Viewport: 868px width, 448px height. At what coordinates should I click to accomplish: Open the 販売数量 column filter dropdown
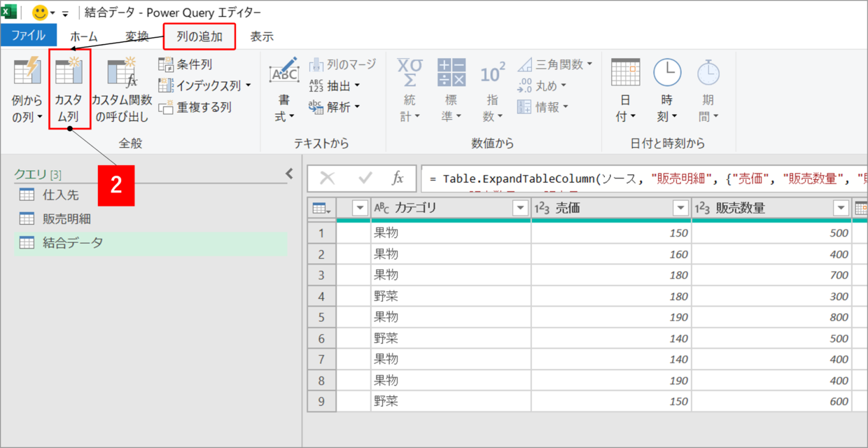point(841,208)
